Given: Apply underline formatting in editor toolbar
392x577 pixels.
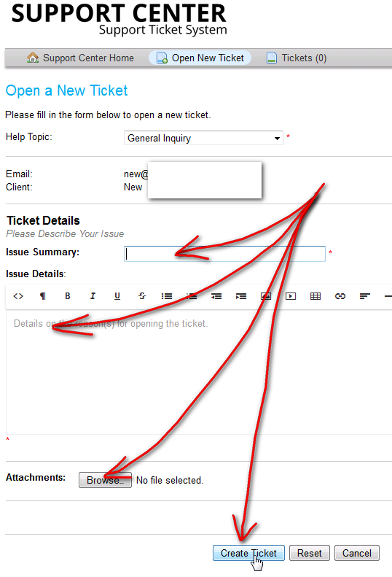Looking at the screenshot, I should (x=117, y=296).
